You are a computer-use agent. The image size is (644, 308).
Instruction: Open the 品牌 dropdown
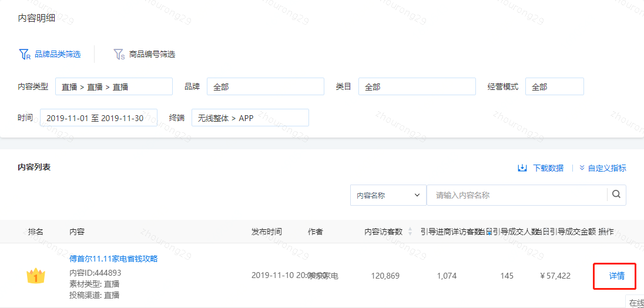click(265, 86)
